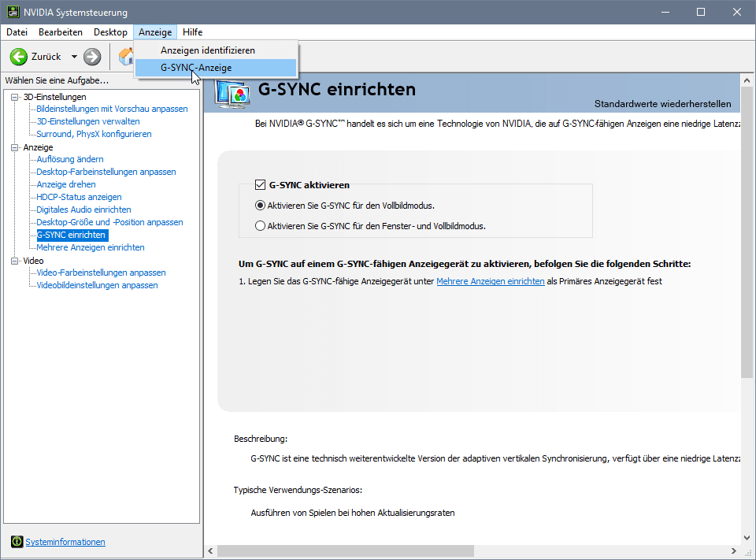
Task: Minimize the NVIDIA Systemsteuerung window
Action: (665, 12)
